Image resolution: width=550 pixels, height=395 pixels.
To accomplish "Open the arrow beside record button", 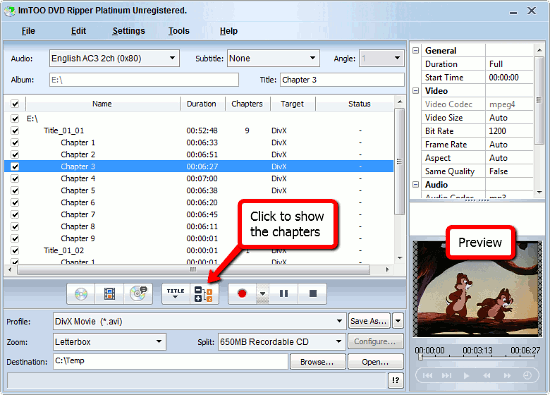I will [x=263, y=294].
